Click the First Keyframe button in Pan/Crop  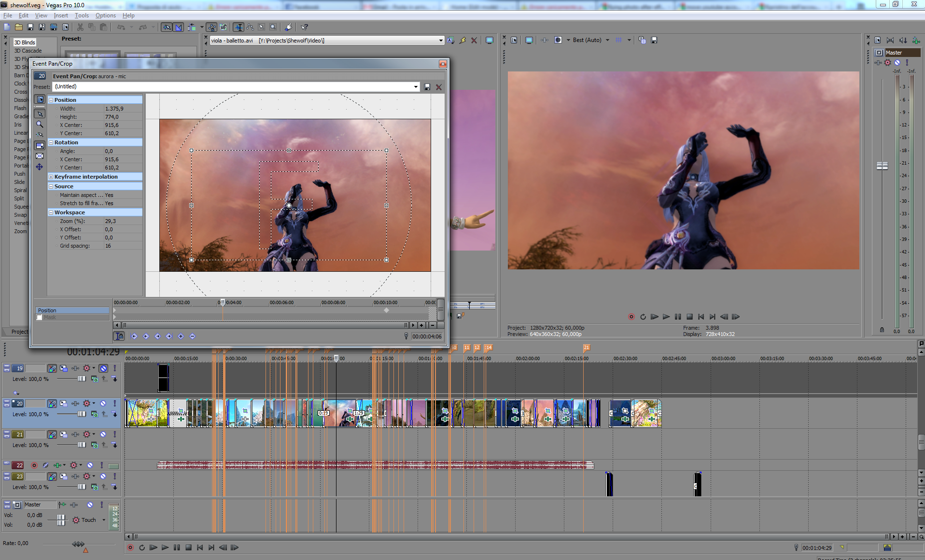coord(134,336)
